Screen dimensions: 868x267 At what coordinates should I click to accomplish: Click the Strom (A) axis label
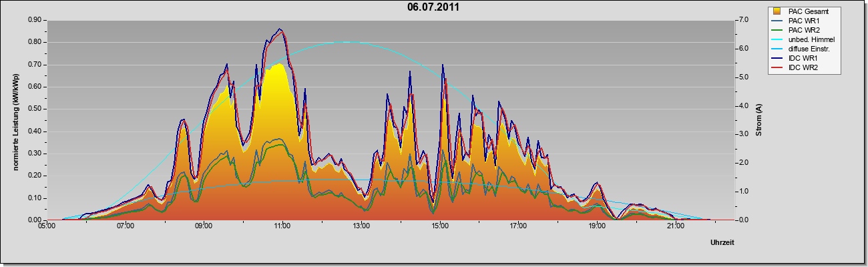pos(759,120)
